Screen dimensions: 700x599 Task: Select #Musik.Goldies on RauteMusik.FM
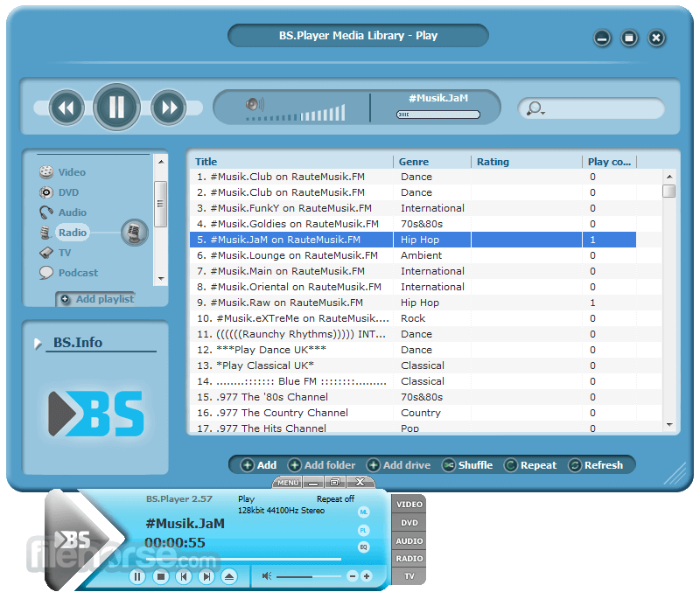(x=413, y=224)
